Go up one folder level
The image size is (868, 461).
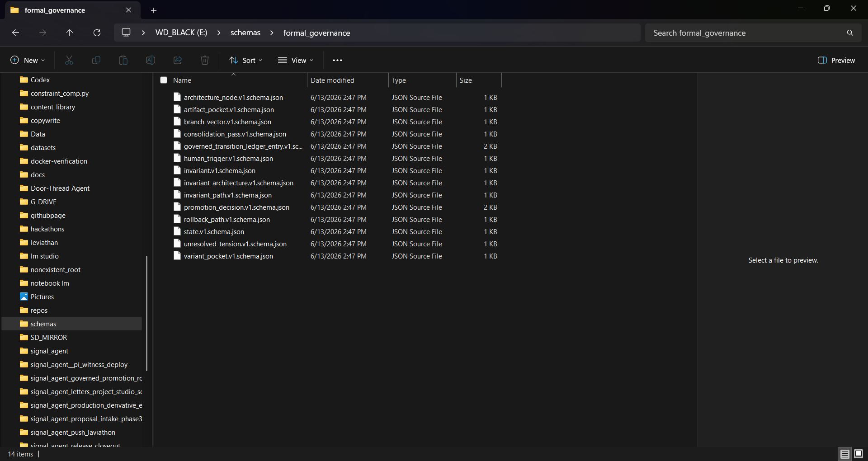70,33
